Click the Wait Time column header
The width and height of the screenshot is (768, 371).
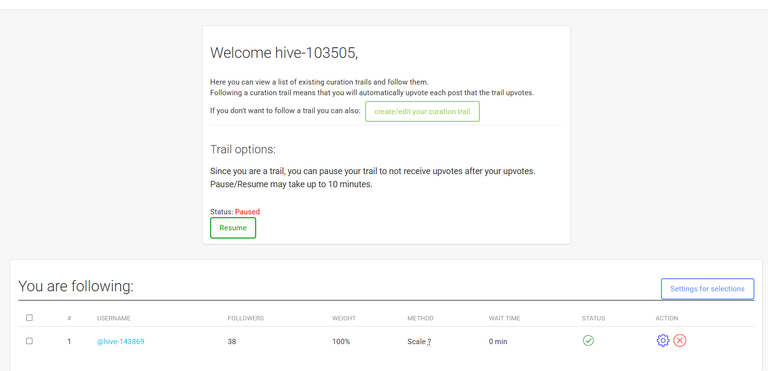(504, 318)
